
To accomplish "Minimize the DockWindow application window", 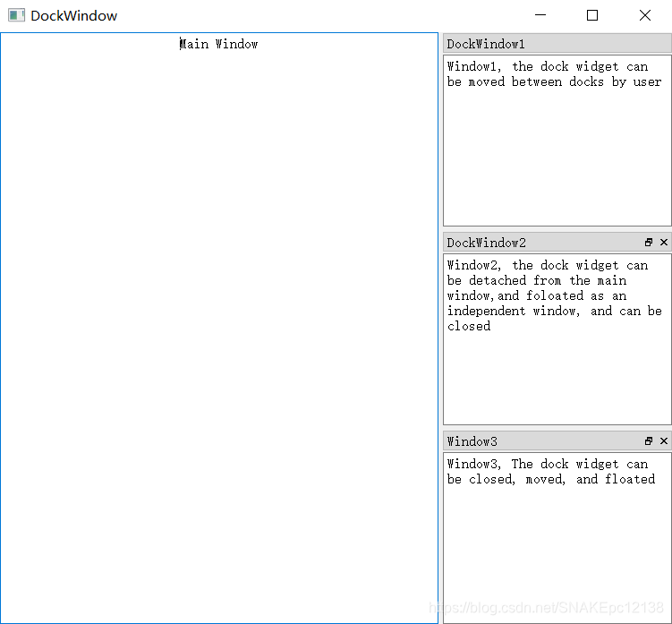I will pyautogui.click(x=540, y=15).
